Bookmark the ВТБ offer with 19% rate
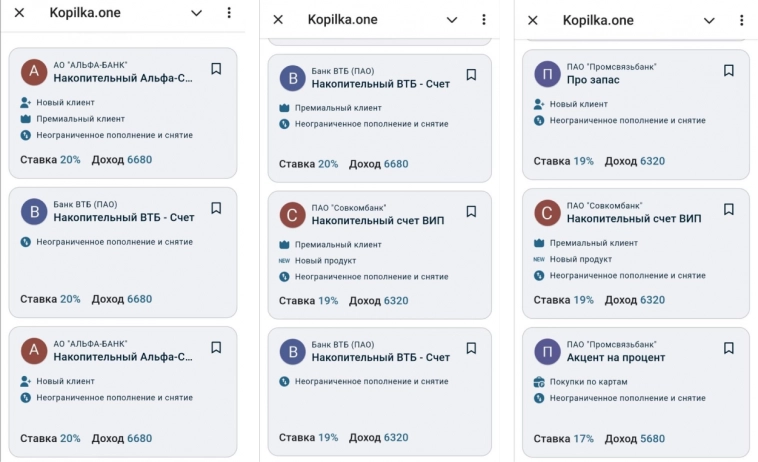The image size is (758, 462). click(471, 348)
